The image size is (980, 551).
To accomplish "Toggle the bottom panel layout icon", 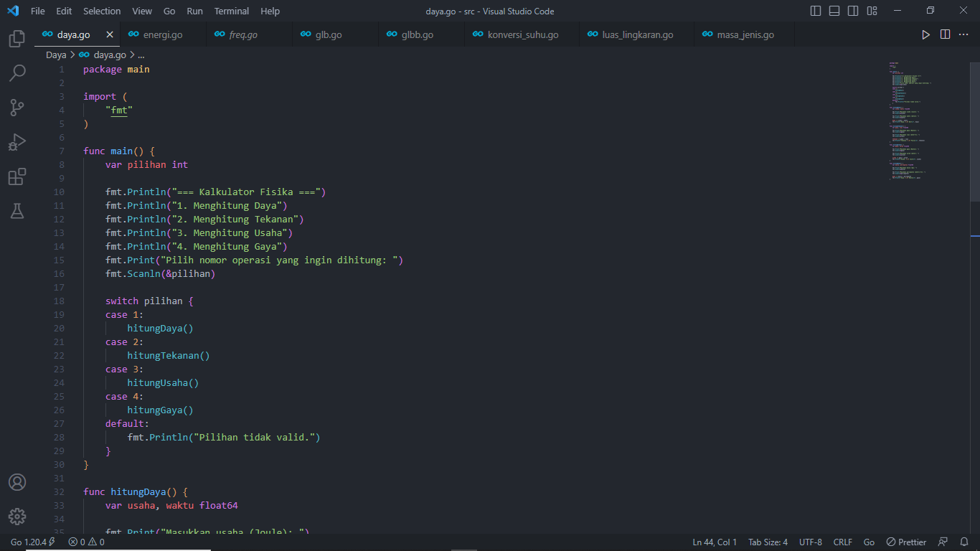I will click(834, 11).
